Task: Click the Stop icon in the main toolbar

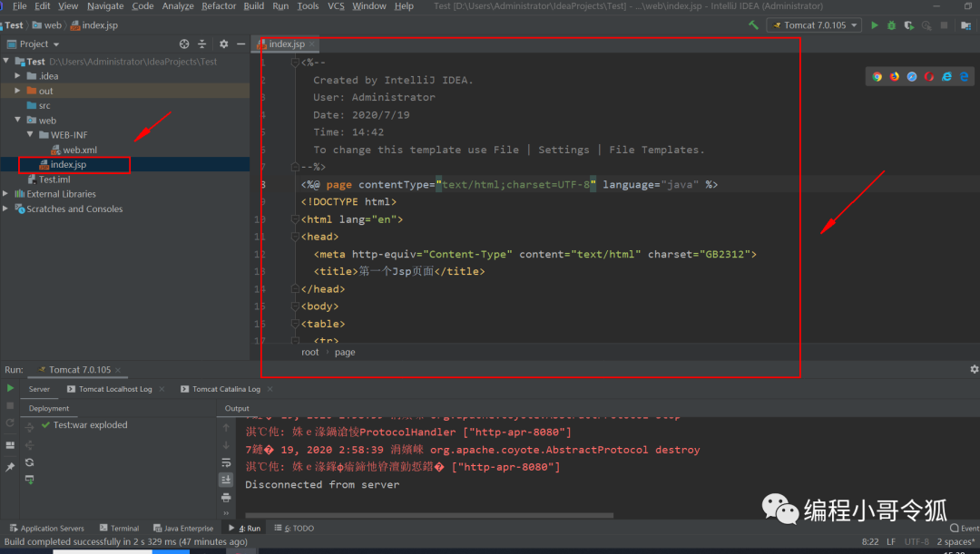Action: 944,25
